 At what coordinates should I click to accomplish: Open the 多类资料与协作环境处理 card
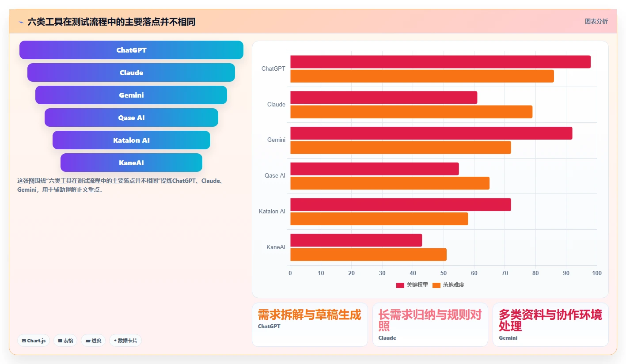pos(550,325)
